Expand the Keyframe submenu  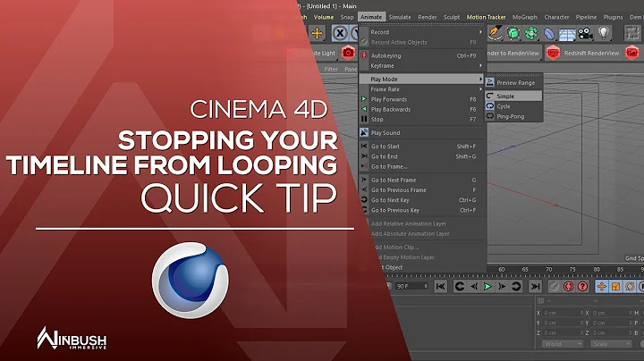click(x=423, y=65)
